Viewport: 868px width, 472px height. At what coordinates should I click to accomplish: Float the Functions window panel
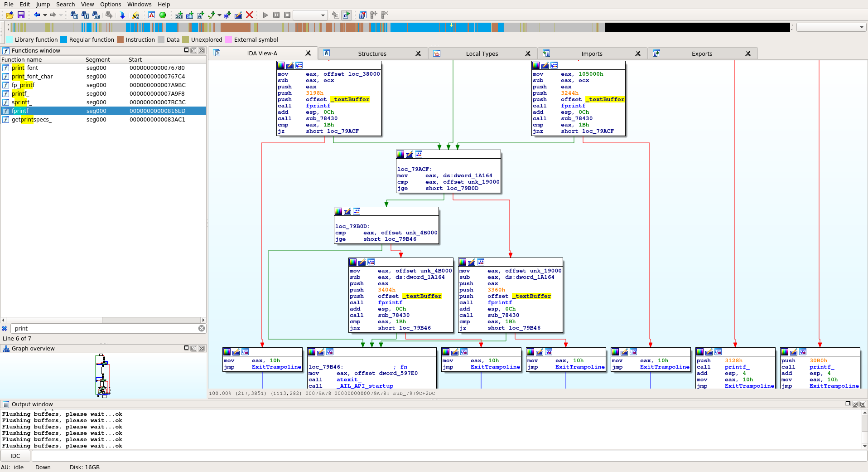pyautogui.click(x=194, y=50)
